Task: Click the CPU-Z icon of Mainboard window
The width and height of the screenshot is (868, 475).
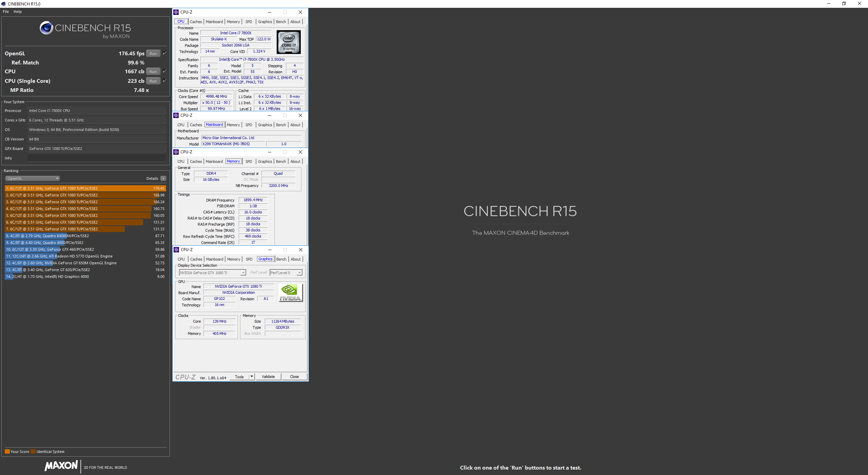Action: click(x=176, y=115)
